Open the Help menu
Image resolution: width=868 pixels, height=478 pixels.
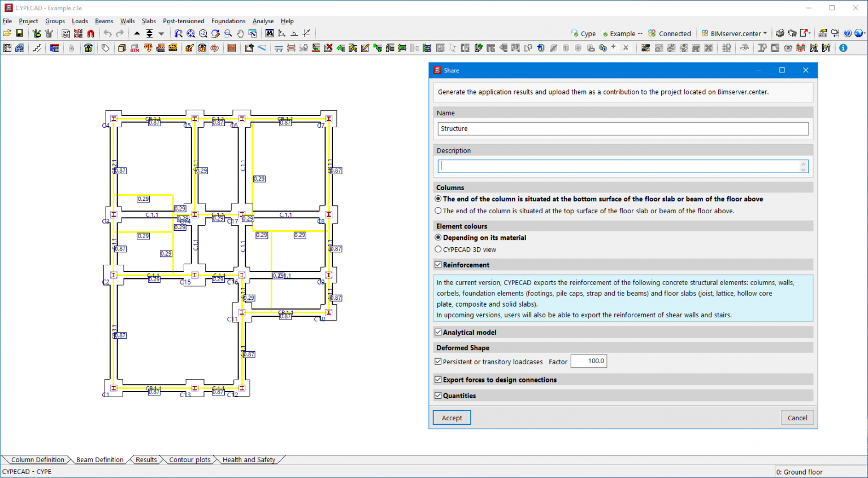click(x=287, y=21)
